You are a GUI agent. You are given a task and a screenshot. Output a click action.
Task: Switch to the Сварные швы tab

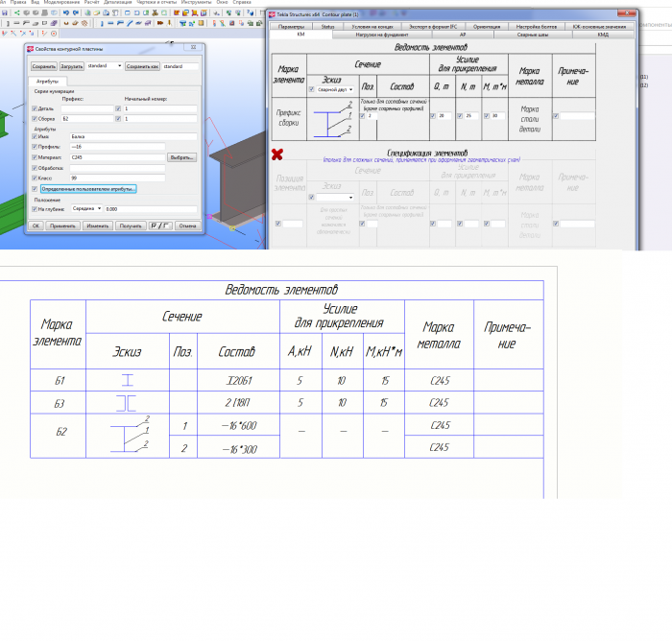(x=533, y=35)
